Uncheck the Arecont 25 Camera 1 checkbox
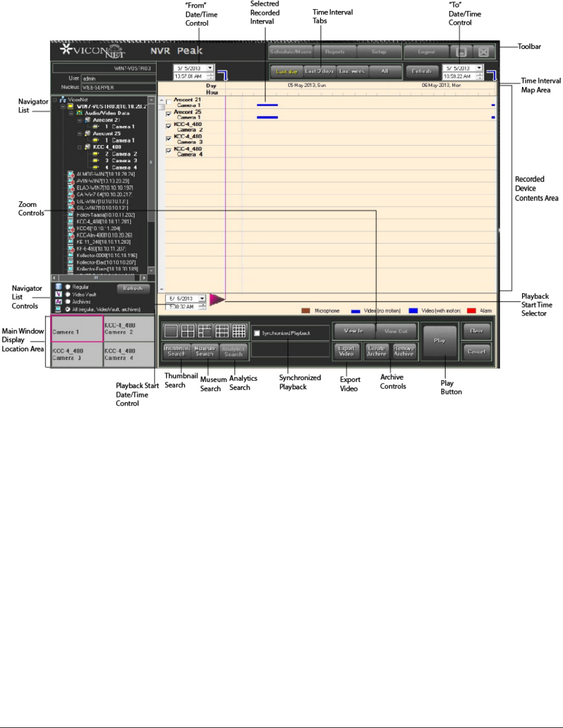Viewport: 563px width, 728px height. (x=169, y=114)
